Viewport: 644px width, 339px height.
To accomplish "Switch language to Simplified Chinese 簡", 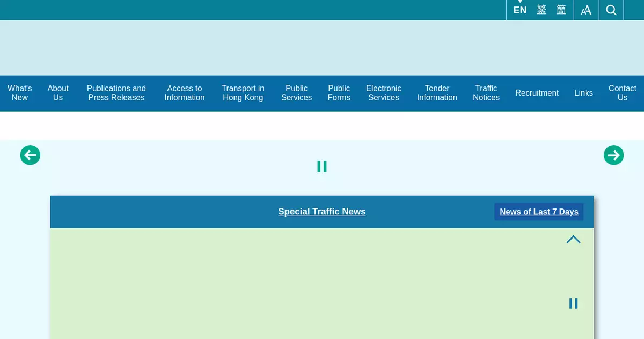I will pyautogui.click(x=561, y=10).
